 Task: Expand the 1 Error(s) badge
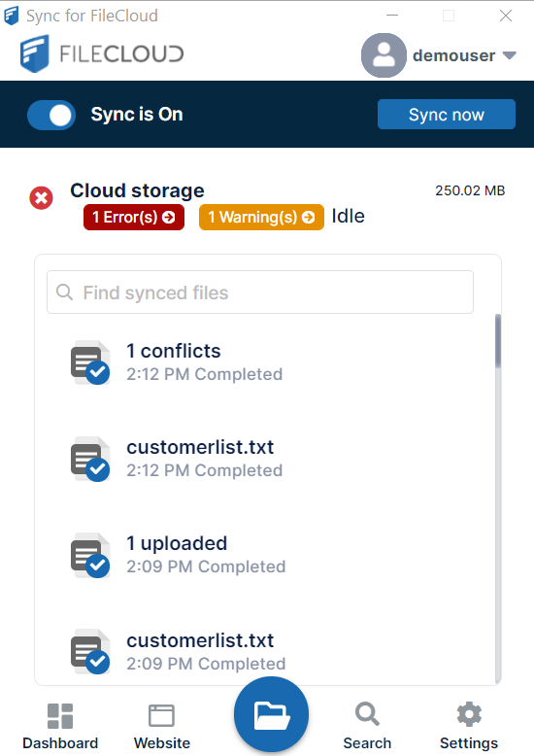point(134,218)
